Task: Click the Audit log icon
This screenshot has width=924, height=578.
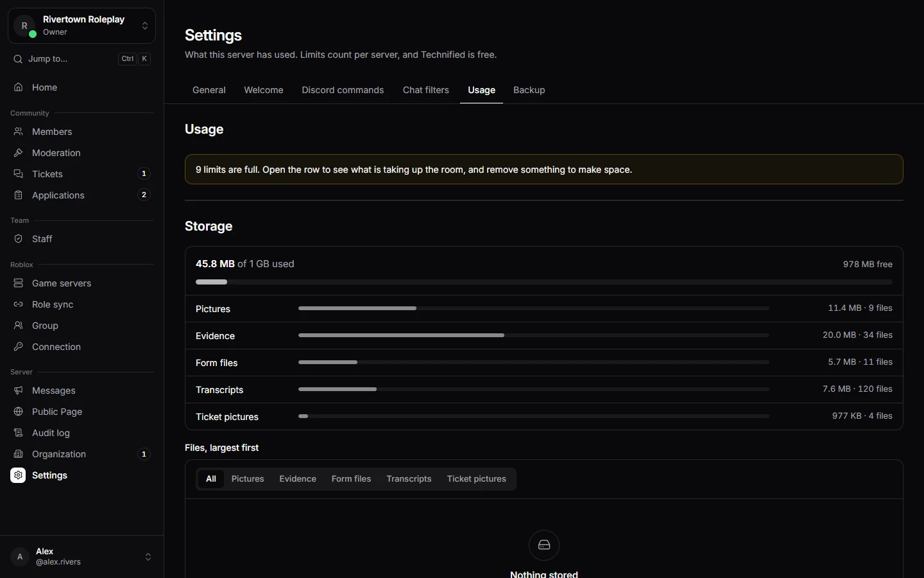Action: [19, 433]
